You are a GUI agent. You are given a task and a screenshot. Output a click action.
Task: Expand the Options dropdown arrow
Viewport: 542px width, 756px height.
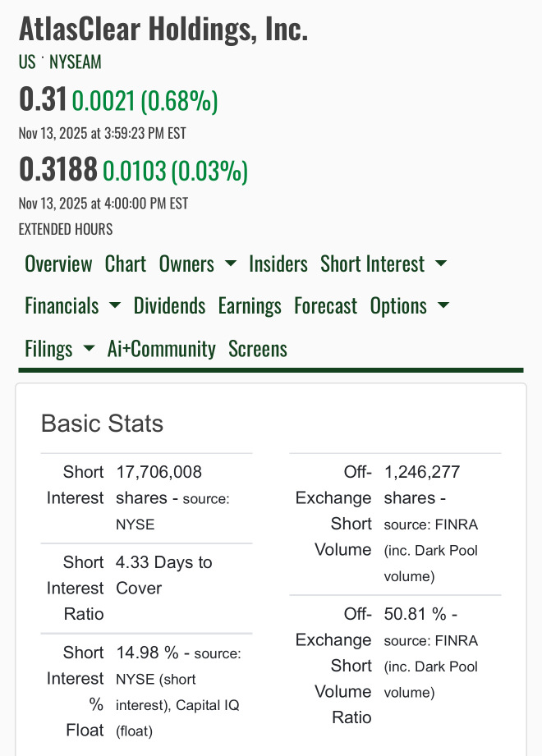point(443,306)
